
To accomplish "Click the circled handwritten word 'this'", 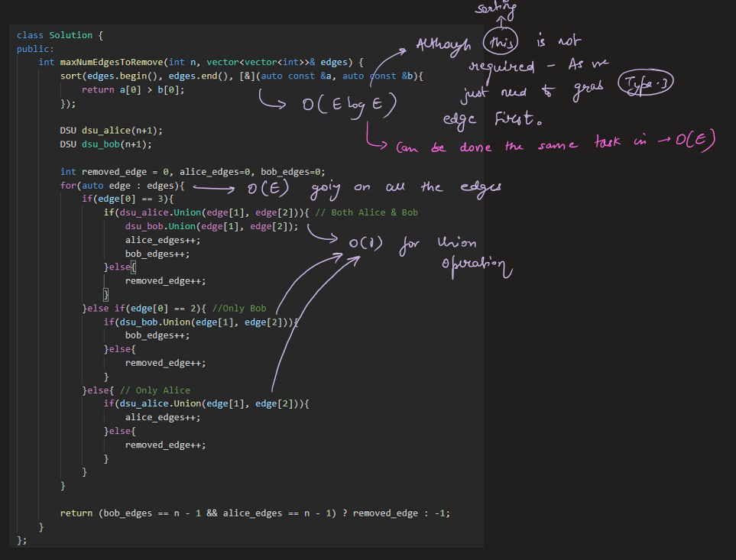I will tap(501, 44).
